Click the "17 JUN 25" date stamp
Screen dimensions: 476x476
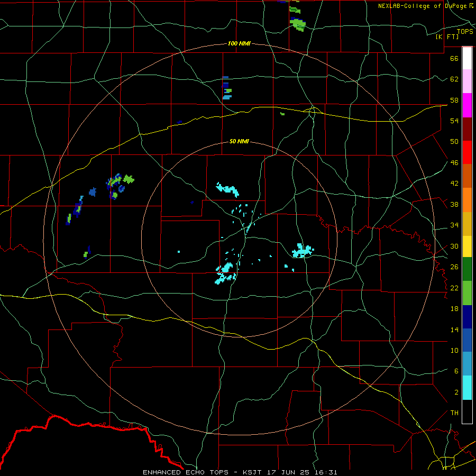(x=288, y=472)
